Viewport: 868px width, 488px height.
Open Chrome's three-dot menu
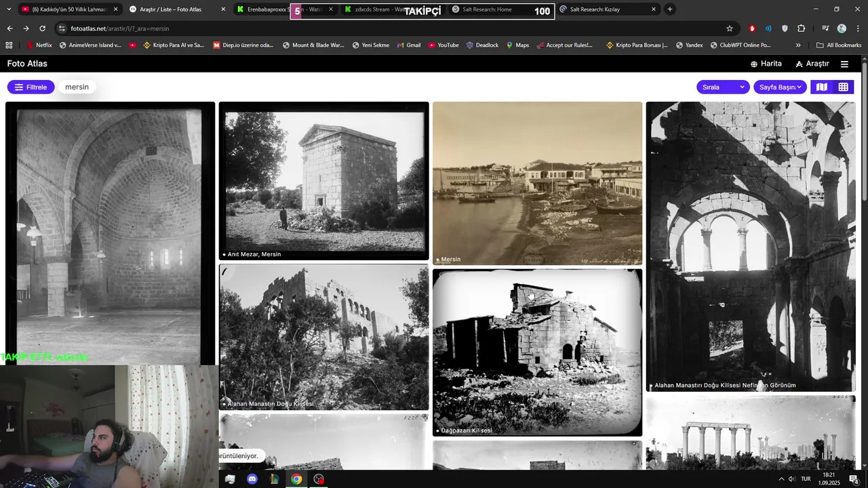point(858,28)
